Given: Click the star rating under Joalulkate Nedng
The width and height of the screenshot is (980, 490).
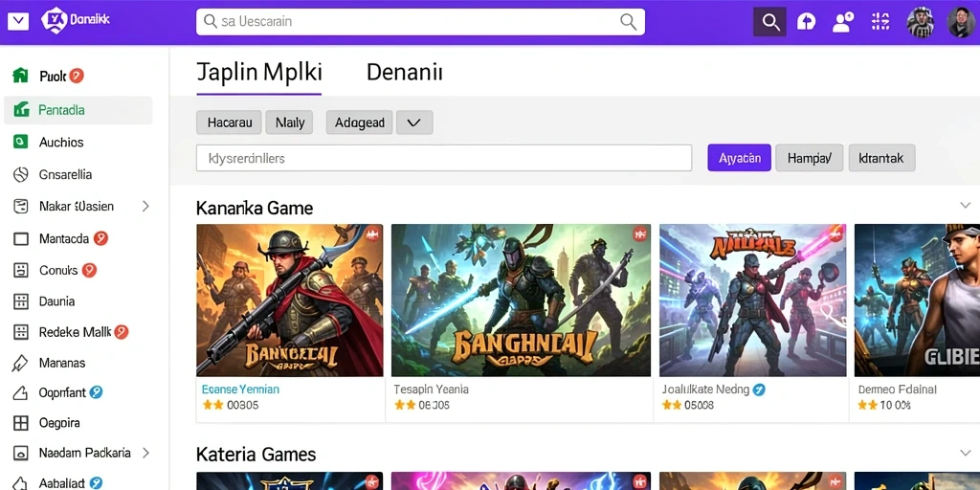Looking at the screenshot, I should [672, 405].
